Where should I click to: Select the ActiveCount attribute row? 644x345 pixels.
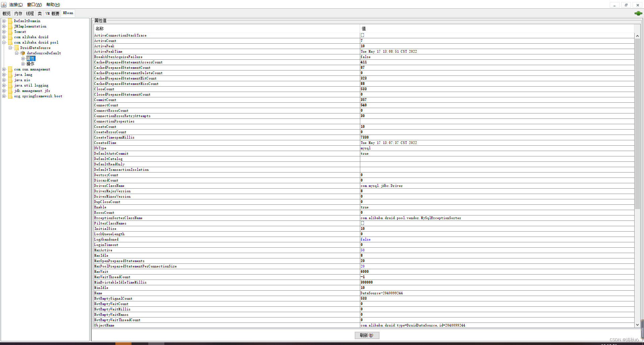(x=364, y=41)
